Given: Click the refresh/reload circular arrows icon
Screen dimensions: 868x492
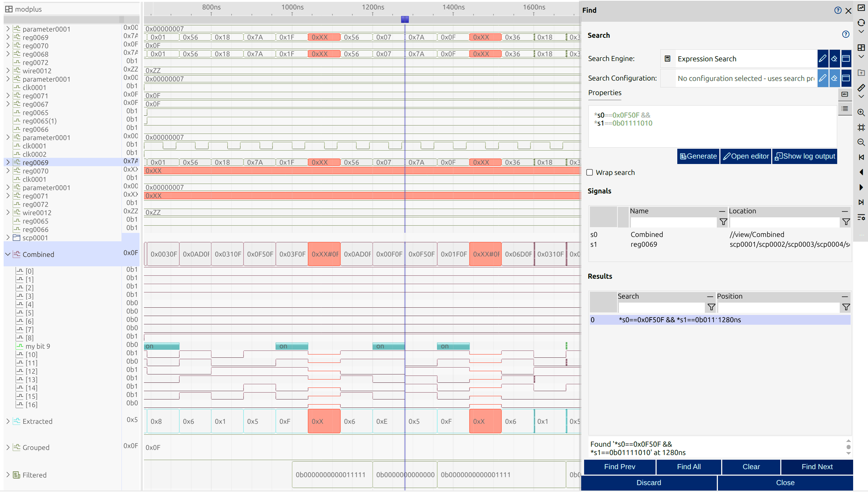Looking at the screenshot, I should point(861,23).
